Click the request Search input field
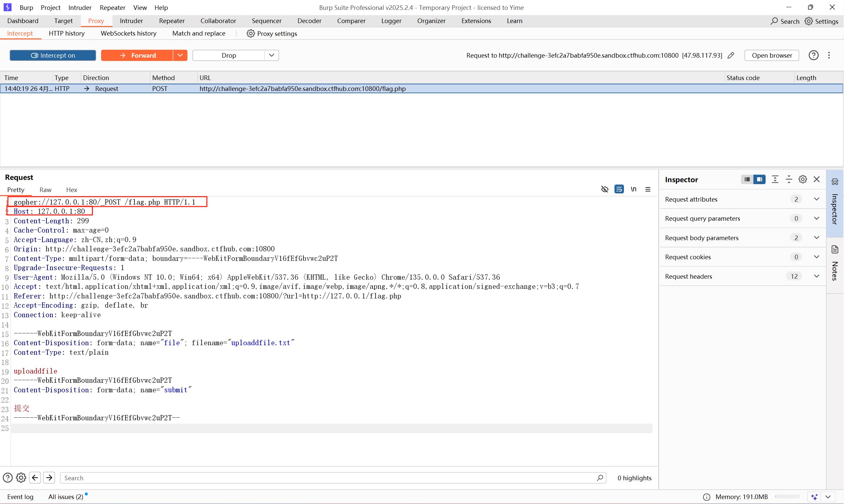Screen dimensions: 844x504 (333, 478)
